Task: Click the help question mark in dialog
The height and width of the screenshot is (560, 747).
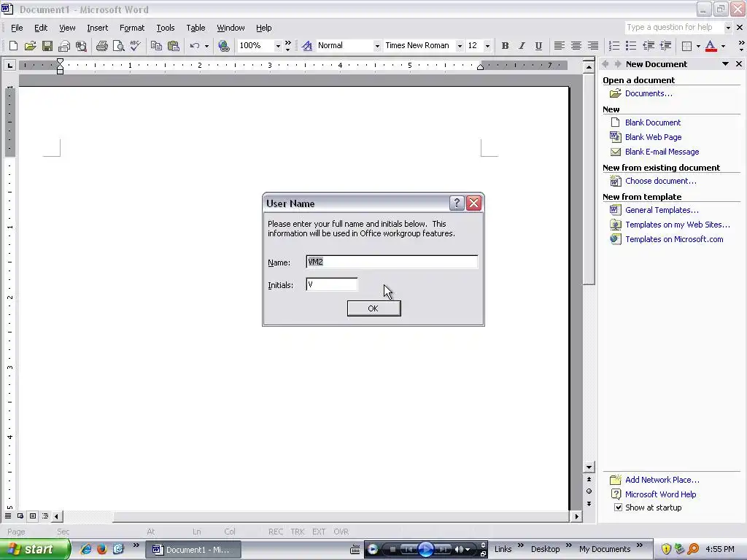Action: (457, 203)
